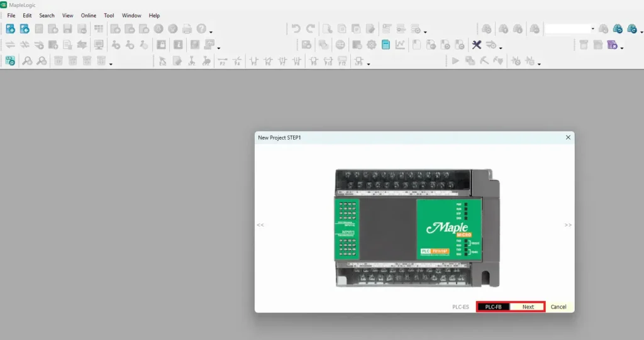Click the Run play triangle icon

tap(455, 61)
